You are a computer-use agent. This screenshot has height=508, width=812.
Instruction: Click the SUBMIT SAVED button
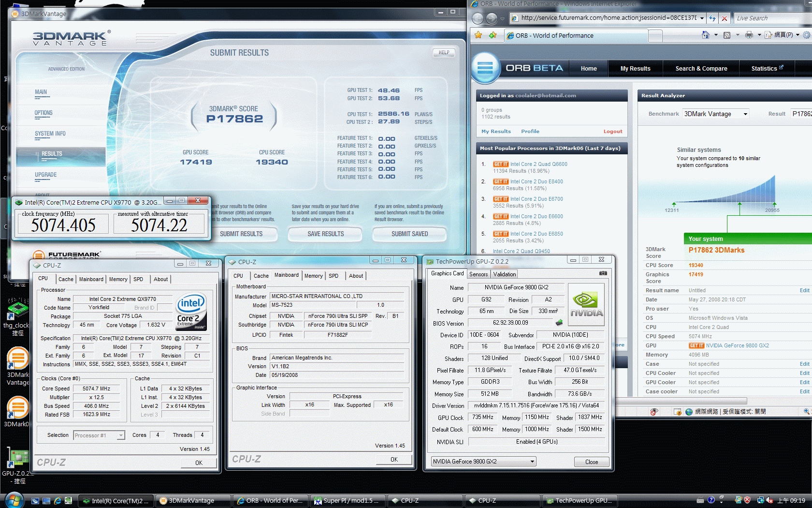pyautogui.click(x=409, y=234)
